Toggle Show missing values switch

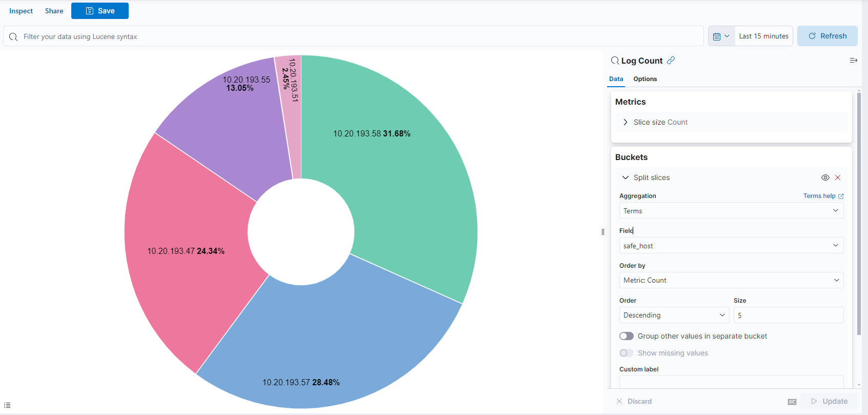627,353
